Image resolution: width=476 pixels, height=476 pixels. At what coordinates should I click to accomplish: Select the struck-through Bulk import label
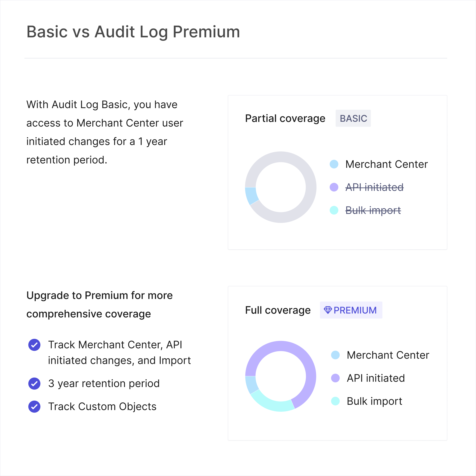(x=373, y=210)
